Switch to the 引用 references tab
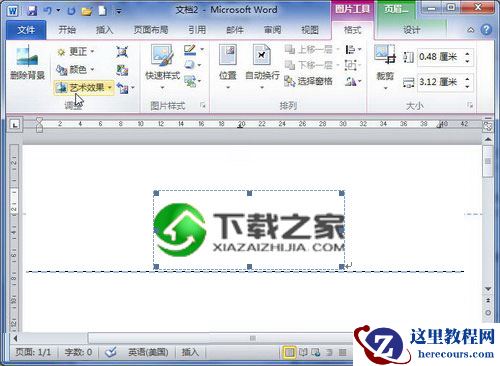The image size is (500, 366). [197, 30]
